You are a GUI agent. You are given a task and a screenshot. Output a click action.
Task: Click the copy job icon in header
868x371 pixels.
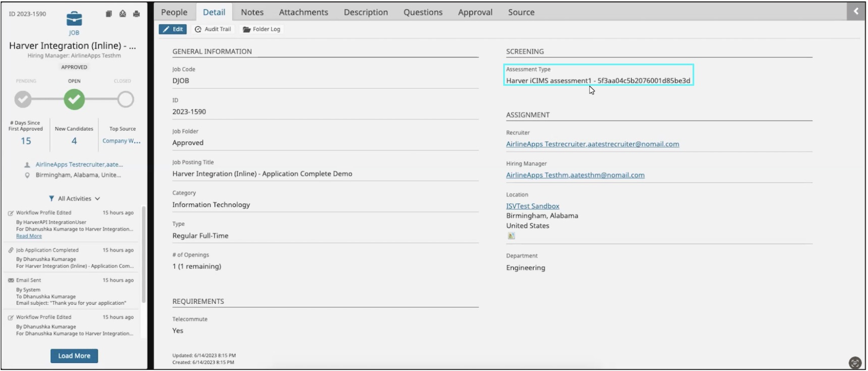108,14
